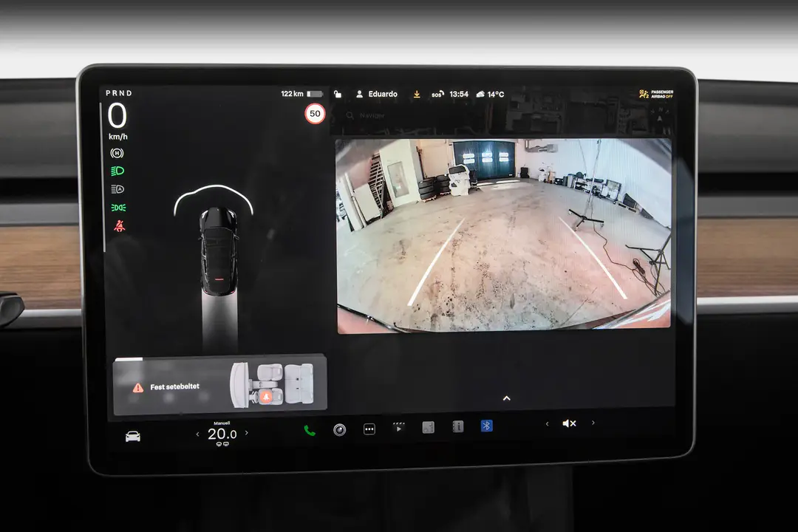Dismiss the Fest setebeltet alert
Screen dimensions: 798x532
[219, 385]
